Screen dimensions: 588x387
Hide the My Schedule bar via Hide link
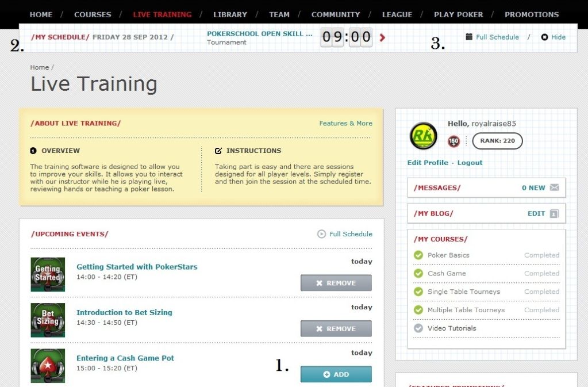[x=558, y=37]
